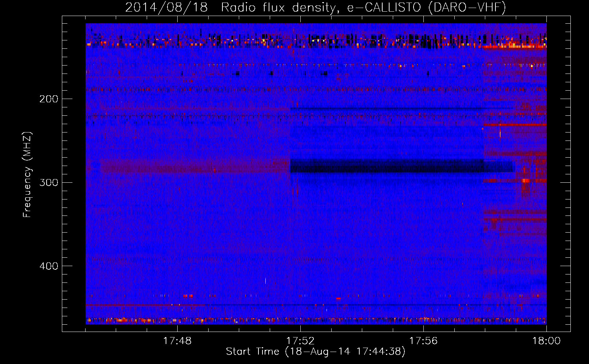Click the plot title 'Radio flux density, e-CALLISTO (DARO-VHF)'
The width and height of the screenshot is (589, 364).
(x=363, y=7)
